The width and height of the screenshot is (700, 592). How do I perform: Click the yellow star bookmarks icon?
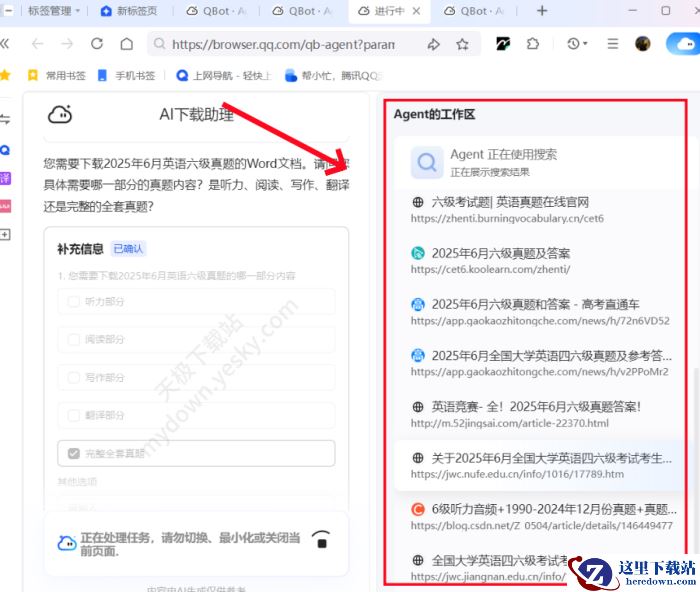5,75
